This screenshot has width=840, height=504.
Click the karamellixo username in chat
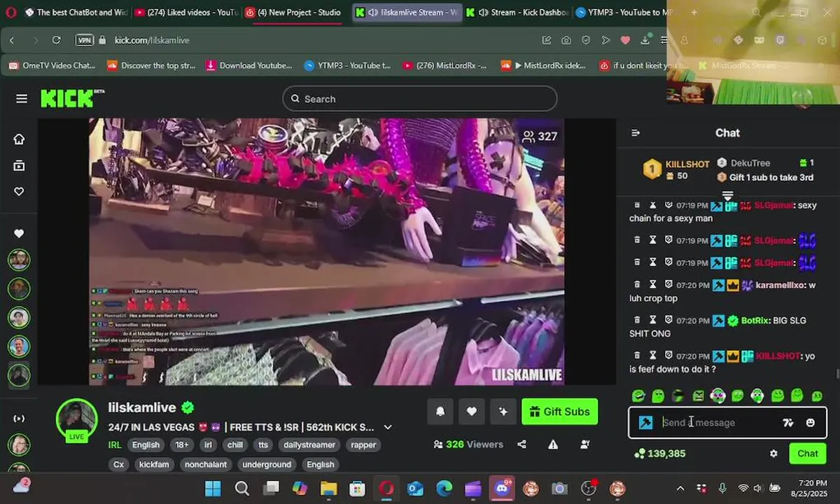(780, 285)
